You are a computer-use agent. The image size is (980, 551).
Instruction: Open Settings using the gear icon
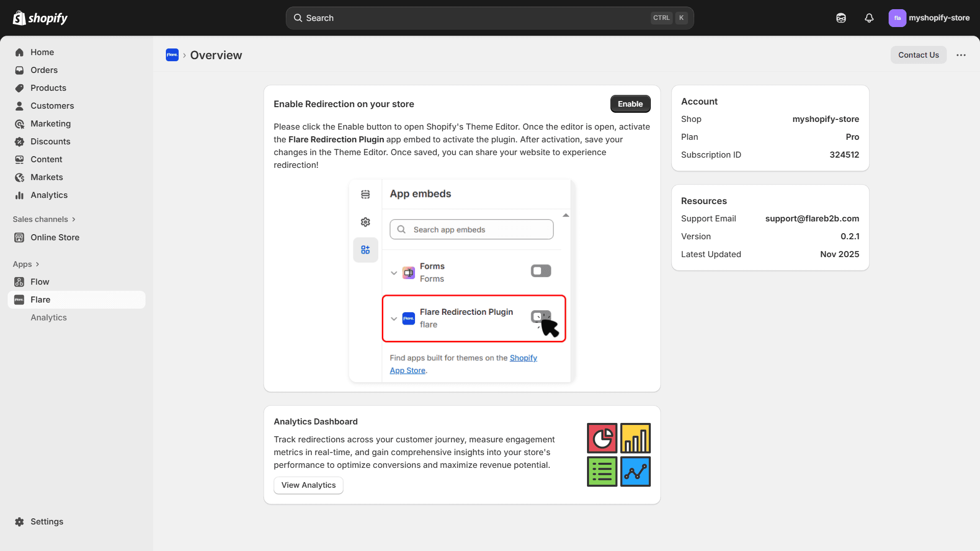(x=19, y=521)
